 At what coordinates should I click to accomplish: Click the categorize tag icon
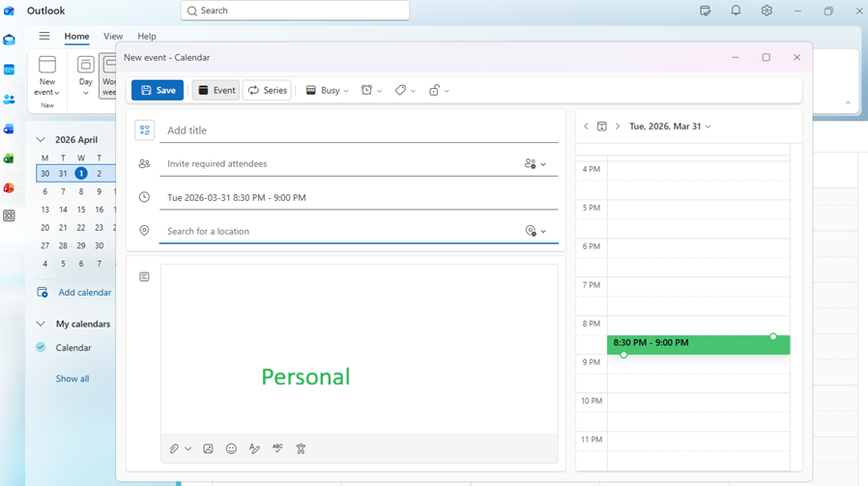point(400,90)
